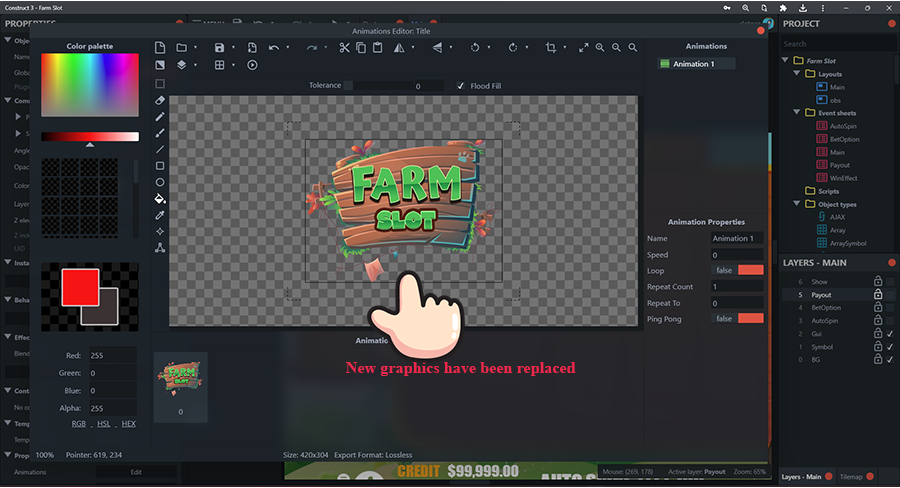Select the rectangle selection tool
The width and height of the screenshot is (900, 488).
[x=160, y=84]
